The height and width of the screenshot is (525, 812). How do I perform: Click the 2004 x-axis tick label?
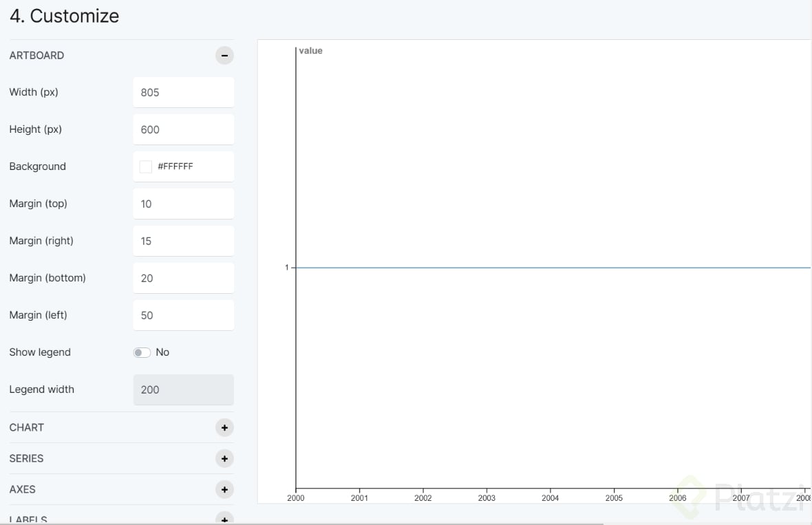tap(551, 498)
